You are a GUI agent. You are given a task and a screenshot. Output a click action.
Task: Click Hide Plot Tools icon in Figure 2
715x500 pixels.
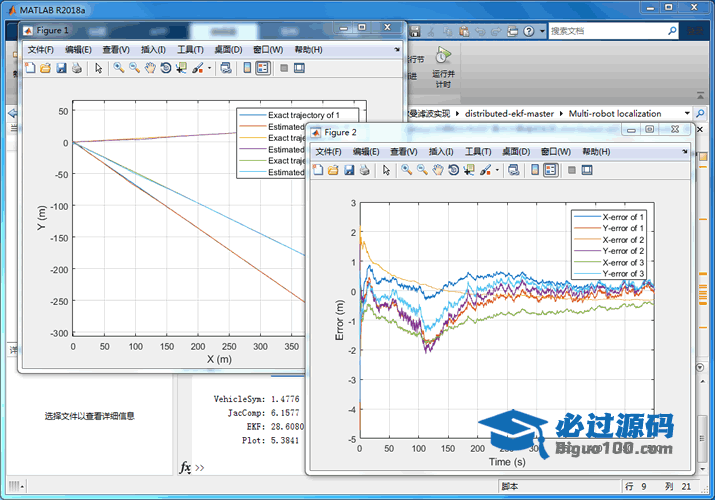coord(572,170)
